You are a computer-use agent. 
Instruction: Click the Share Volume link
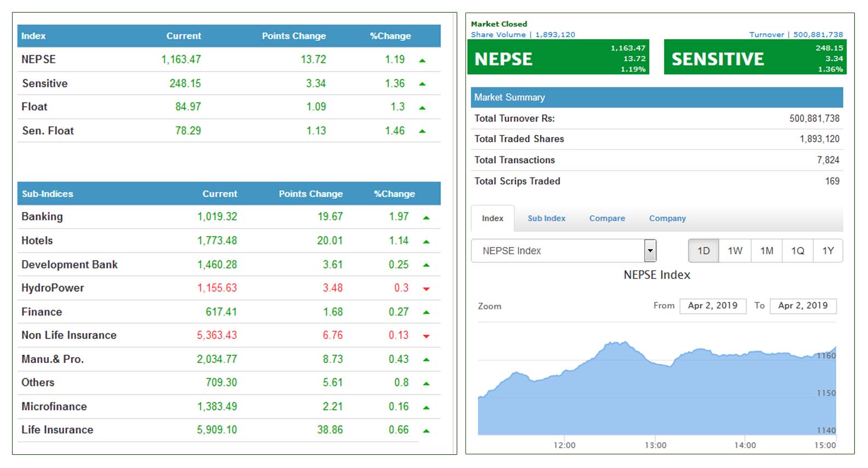tap(523, 34)
